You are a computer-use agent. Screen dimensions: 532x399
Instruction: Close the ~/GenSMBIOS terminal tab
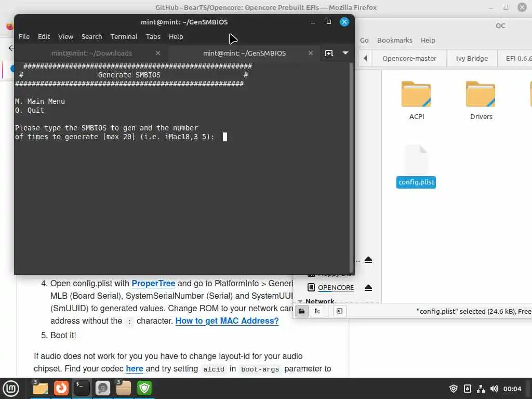pos(311,54)
